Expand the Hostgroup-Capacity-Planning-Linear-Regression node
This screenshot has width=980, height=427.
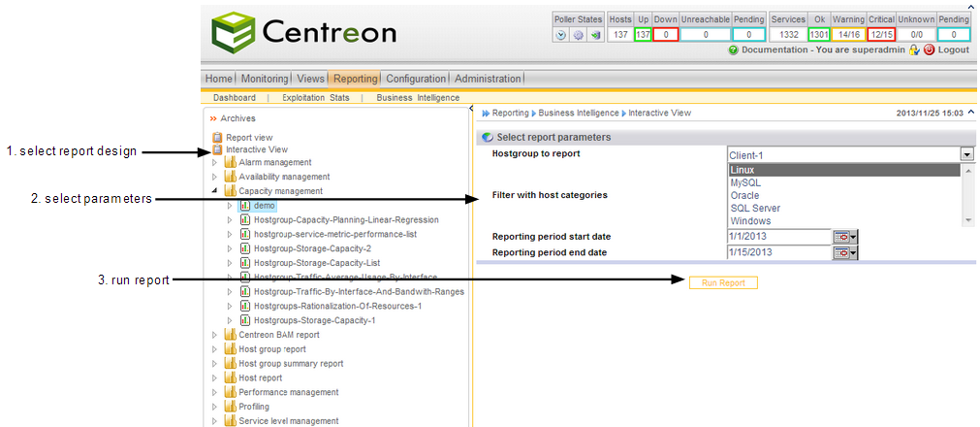[x=230, y=219]
